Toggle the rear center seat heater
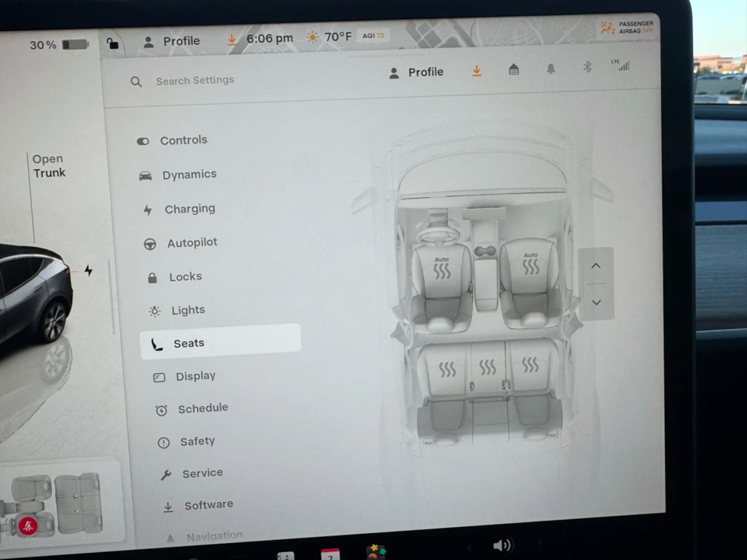This screenshot has height=560, width=747. (487, 367)
